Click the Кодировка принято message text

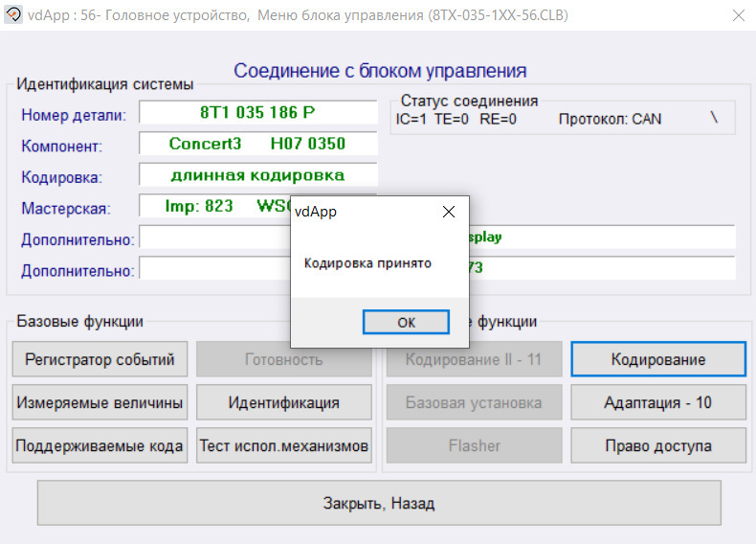(367, 263)
